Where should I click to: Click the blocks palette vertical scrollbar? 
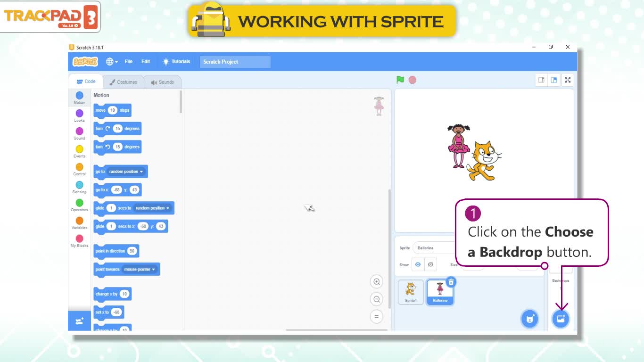coord(181,102)
